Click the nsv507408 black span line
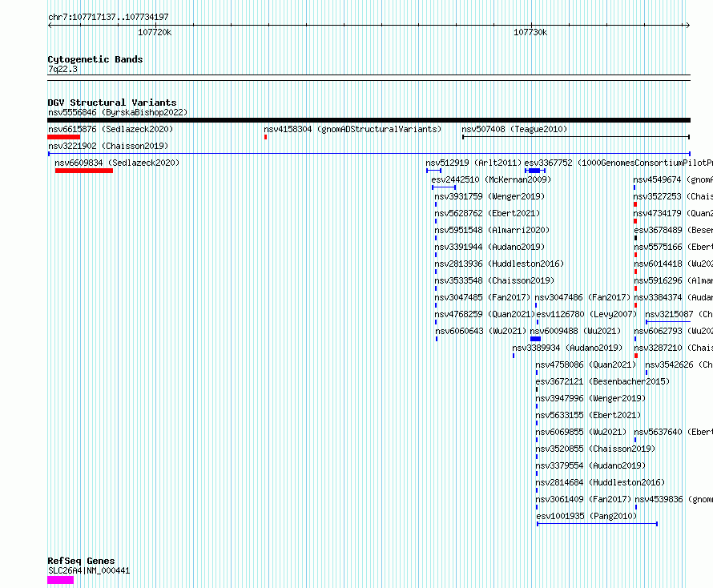The image size is (713, 588). [x=576, y=137]
